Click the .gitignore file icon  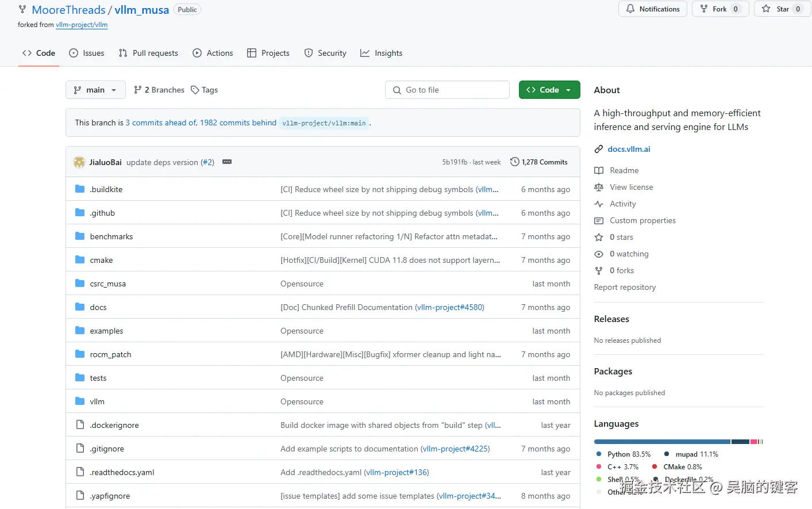click(80, 449)
